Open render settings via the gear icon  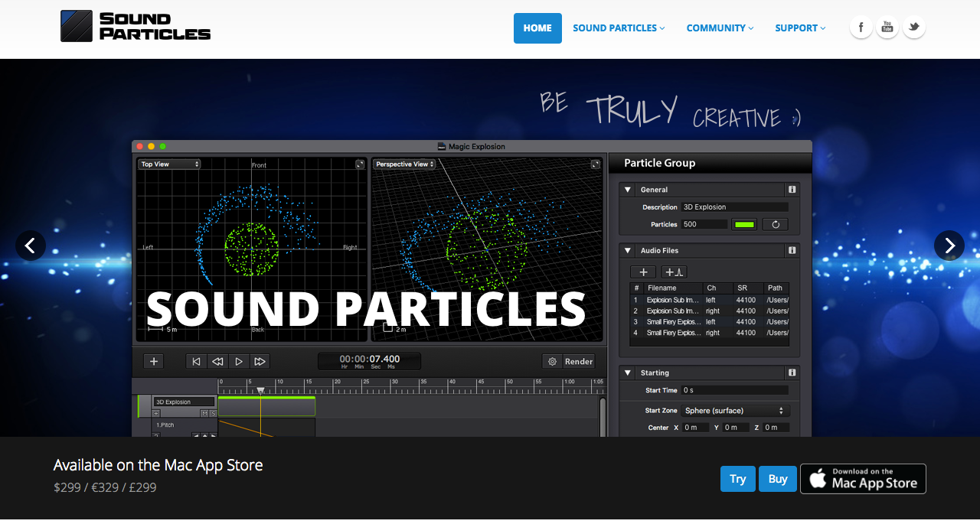pos(552,361)
